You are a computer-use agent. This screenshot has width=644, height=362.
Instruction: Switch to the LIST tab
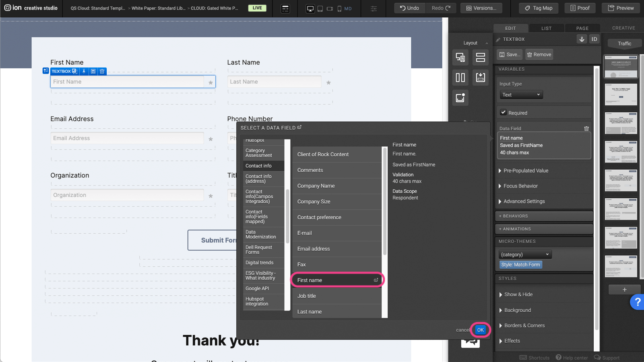(x=546, y=28)
